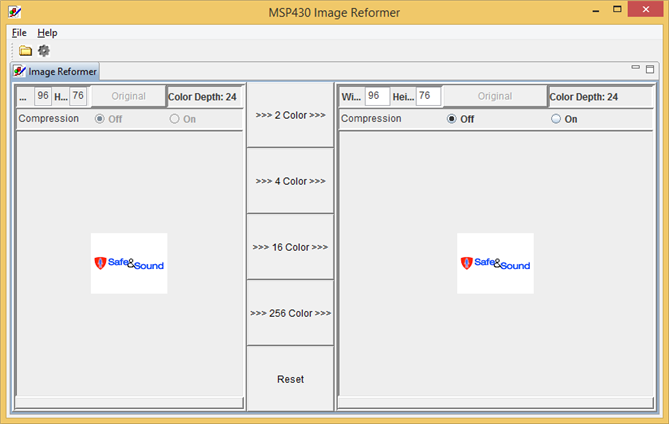Click the left panel horizontal scrollbar
The image size is (669, 424).
click(x=129, y=402)
